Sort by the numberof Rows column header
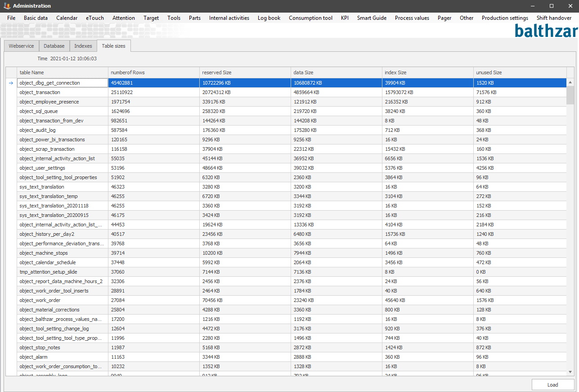The width and height of the screenshot is (579, 392). pyautogui.click(x=153, y=72)
